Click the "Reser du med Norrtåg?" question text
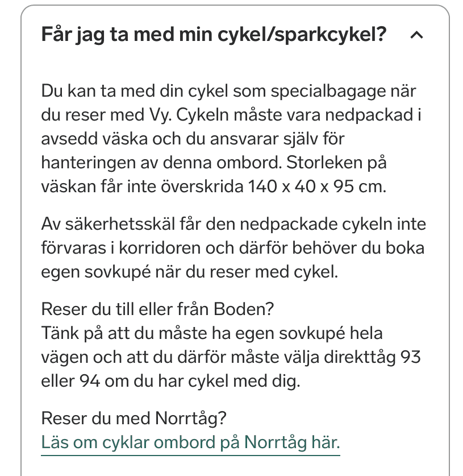This screenshot has width=463, height=476. 134,419
